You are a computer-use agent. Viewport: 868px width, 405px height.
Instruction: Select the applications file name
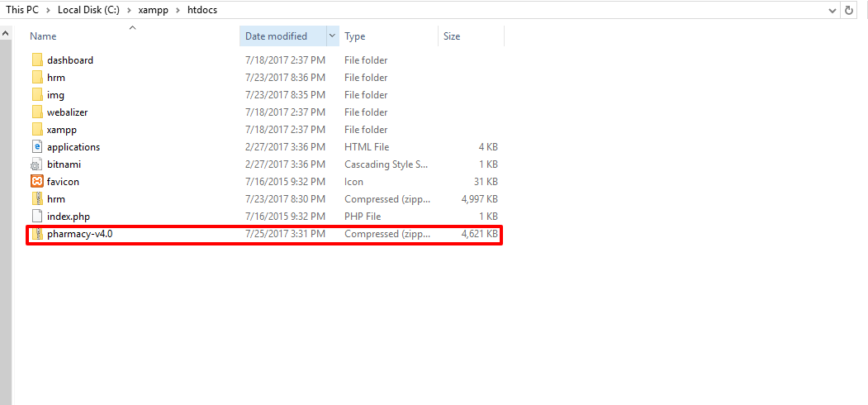tap(74, 147)
